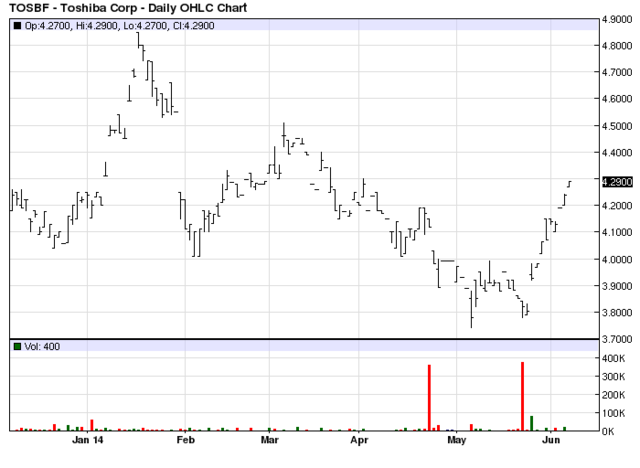640x468 pixels.
Task: Click the 4.1000 price axis label
Action: point(617,232)
